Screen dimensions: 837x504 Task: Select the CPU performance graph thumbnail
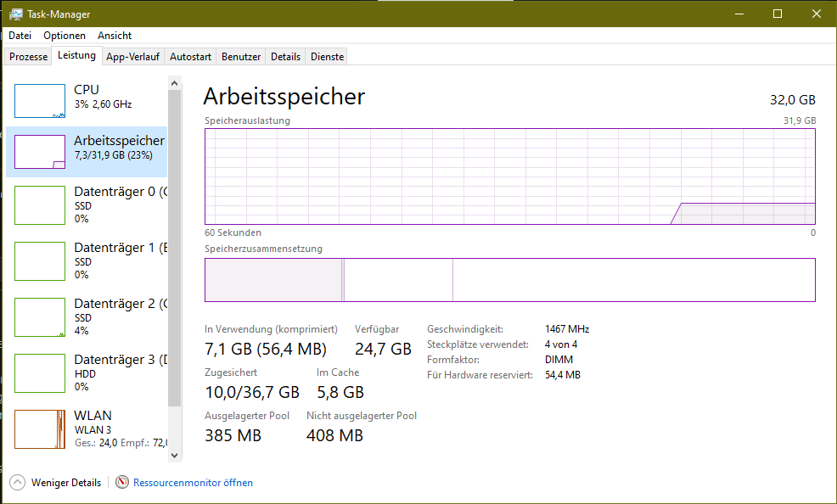pyautogui.click(x=40, y=101)
